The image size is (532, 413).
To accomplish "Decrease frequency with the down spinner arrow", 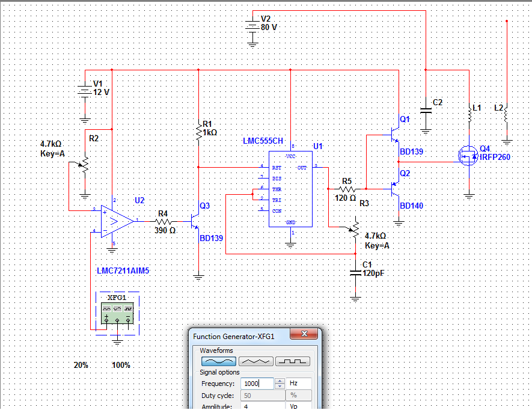I will 279,387.
